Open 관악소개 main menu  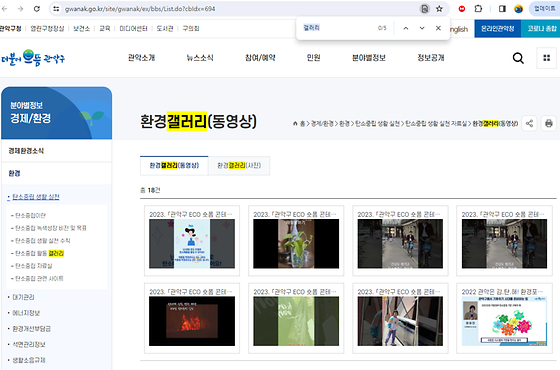pos(141,58)
